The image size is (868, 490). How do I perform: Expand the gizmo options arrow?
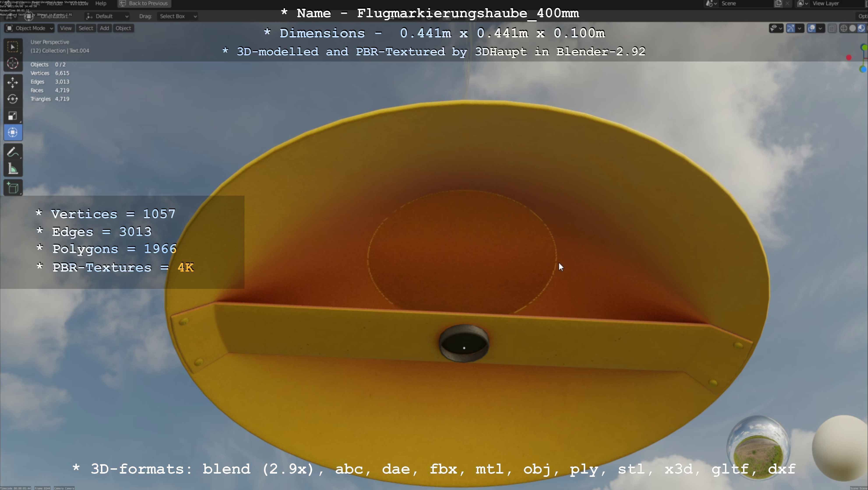(800, 28)
